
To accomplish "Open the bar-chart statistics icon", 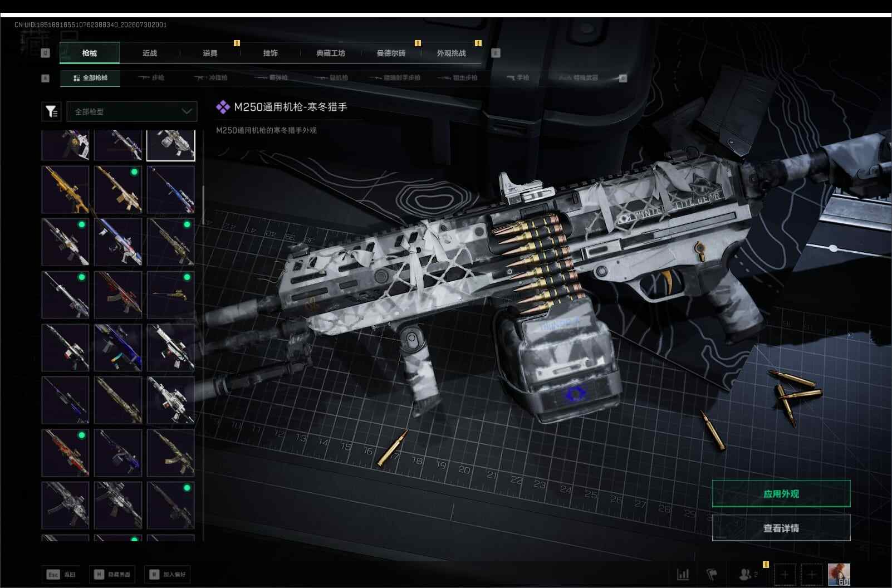I will tap(683, 574).
